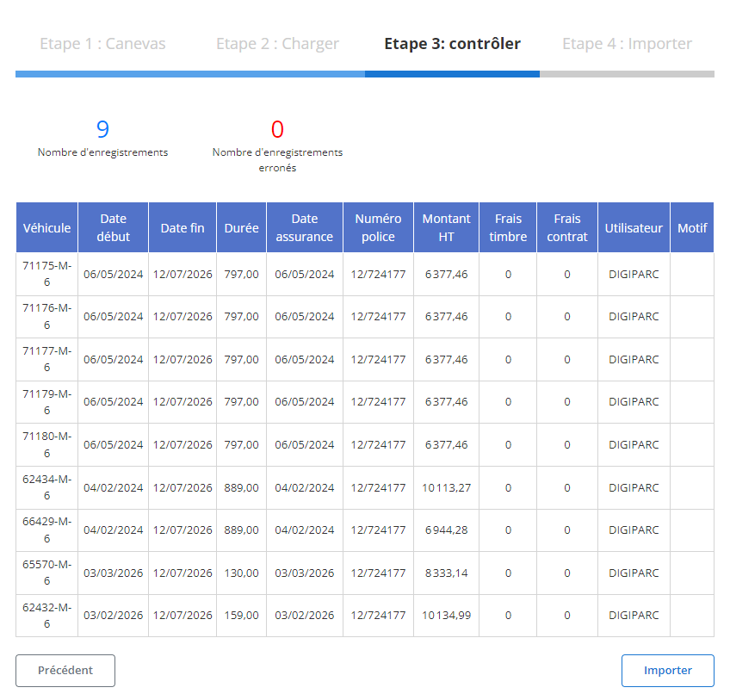
Task: Select vehicle cell 65570-M-6
Action: click(47, 573)
